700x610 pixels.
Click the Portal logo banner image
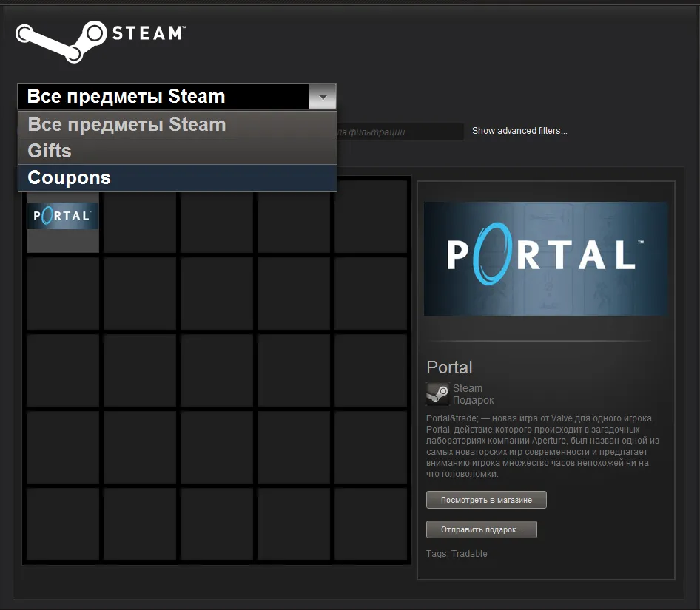point(546,257)
